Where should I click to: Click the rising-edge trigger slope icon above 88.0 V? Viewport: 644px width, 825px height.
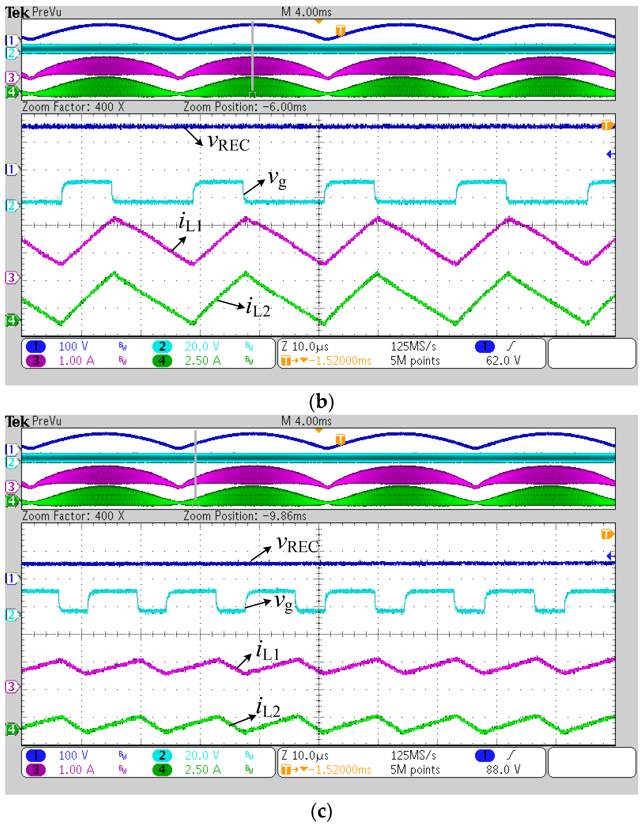(x=511, y=755)
